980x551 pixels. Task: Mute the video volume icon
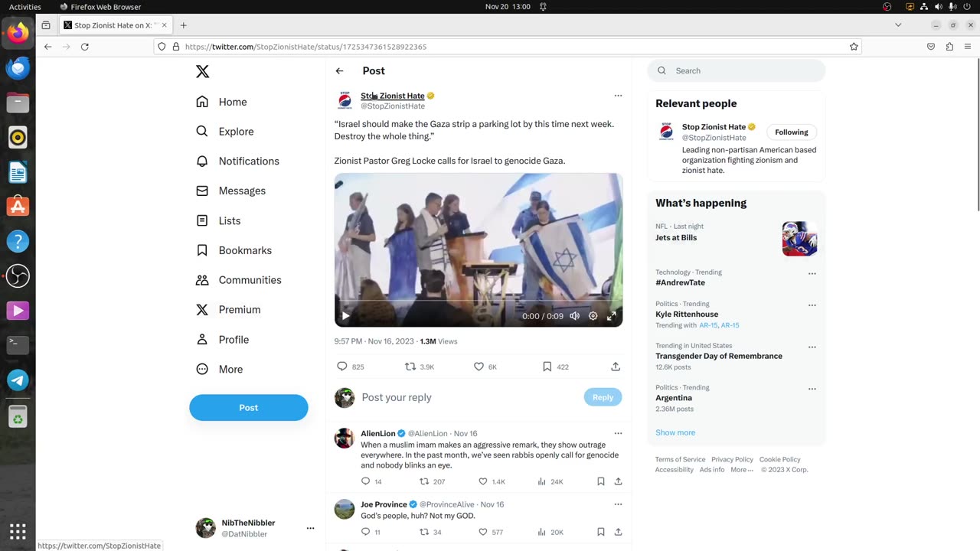click(574, 315)
